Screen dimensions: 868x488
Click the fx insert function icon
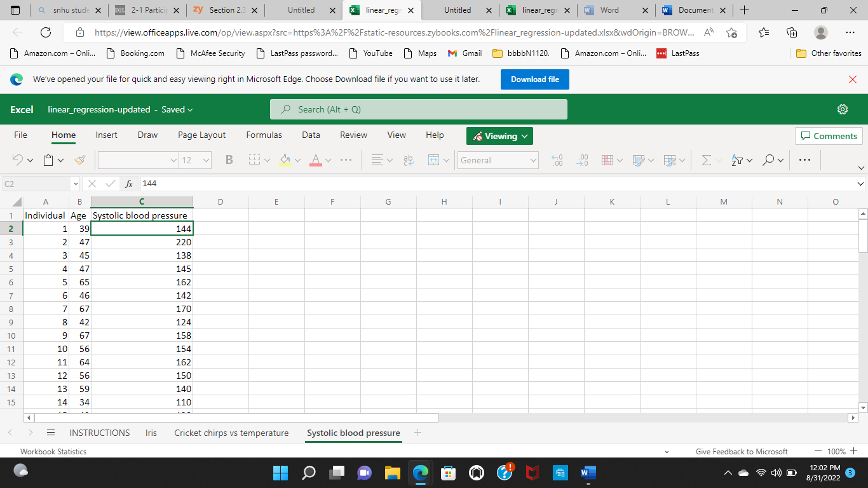[129, 184]
